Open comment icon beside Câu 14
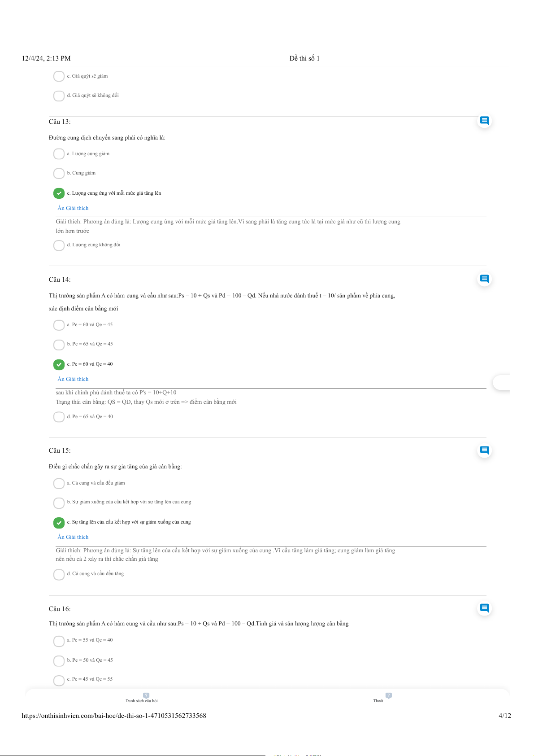 484,279
